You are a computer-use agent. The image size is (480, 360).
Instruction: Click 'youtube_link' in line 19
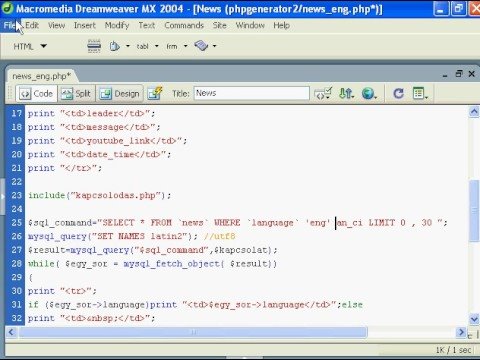click(x=118, y=141)
